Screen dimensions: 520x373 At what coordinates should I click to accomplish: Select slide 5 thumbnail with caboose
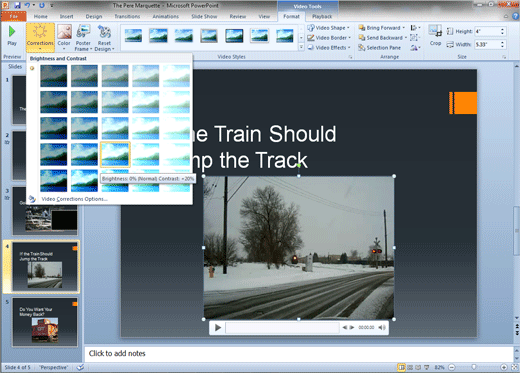pyautogui.click(x=45, y=322)
